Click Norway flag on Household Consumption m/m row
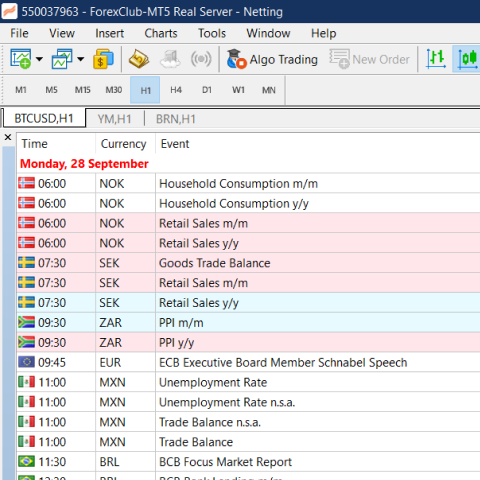480x480 pixels. [x=26, y=183]
